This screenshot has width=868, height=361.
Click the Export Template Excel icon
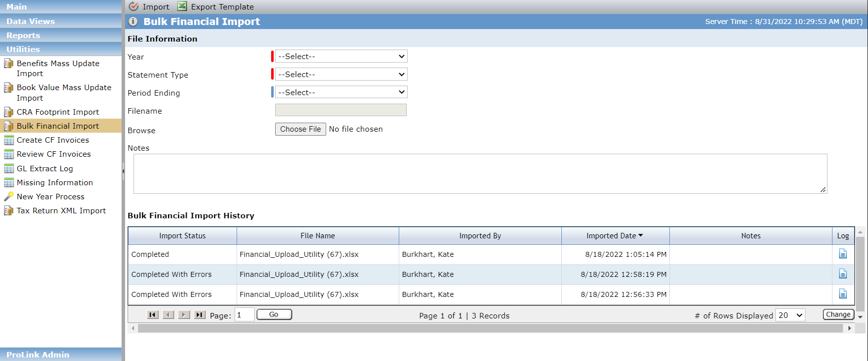[182, 7]
